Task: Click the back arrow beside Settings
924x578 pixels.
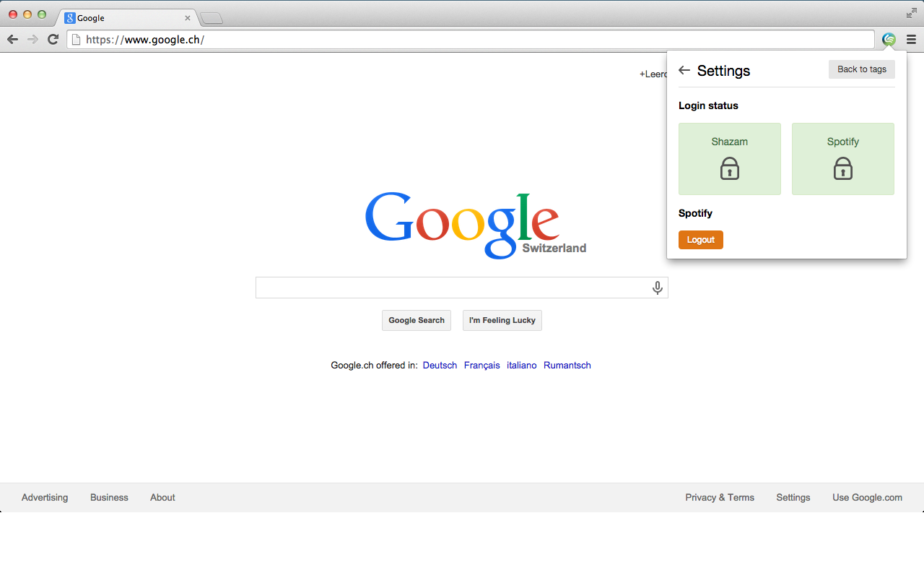Action: pyautogui.click(x=684, y=70)
